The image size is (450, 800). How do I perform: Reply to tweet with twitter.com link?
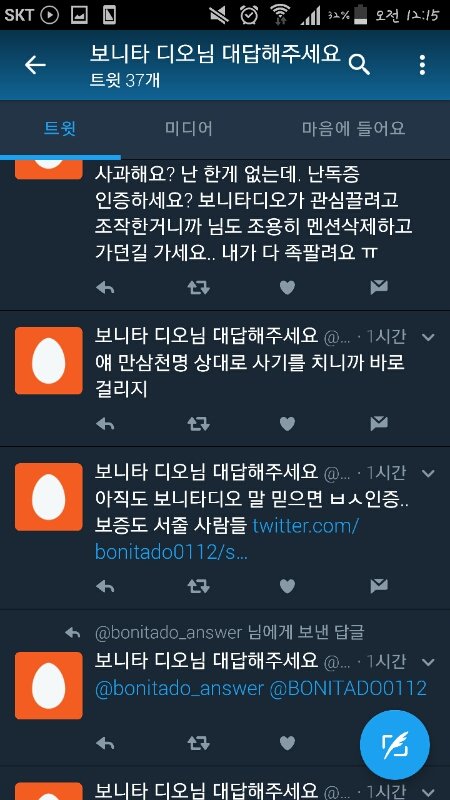point(105,586)
